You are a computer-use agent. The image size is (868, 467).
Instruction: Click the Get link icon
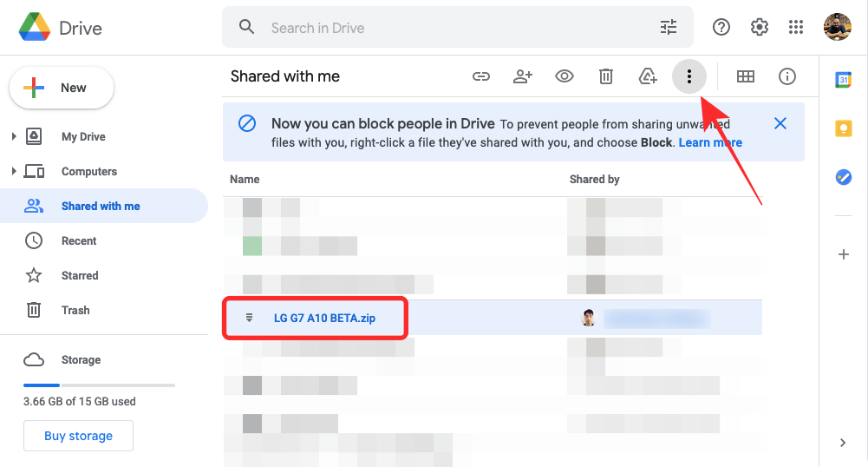[481, 76]
